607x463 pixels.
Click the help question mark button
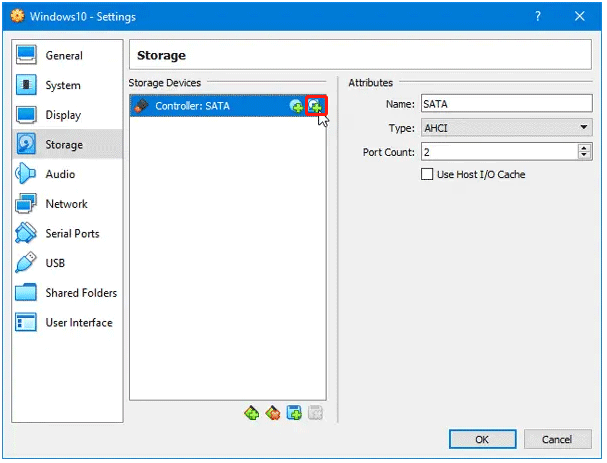[x=538, y=16]
